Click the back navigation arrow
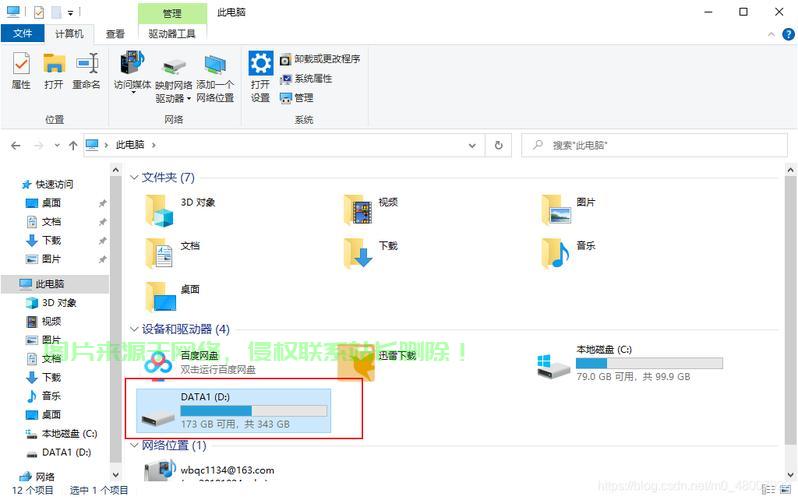The height and width of the screenshot is (500, 798). [16, 146]
